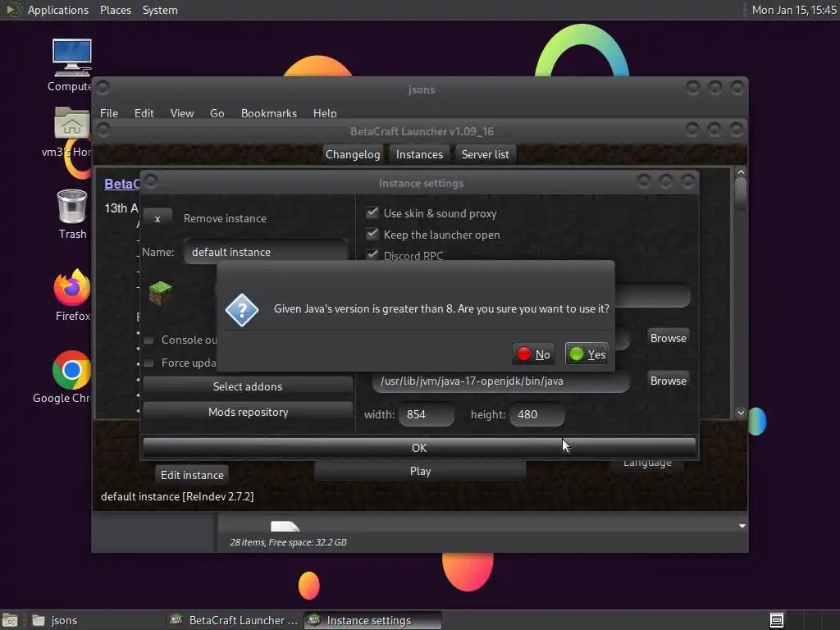840x630 pixels.
Task: Click the Language button in launcher
Action: tap(647, 463)
